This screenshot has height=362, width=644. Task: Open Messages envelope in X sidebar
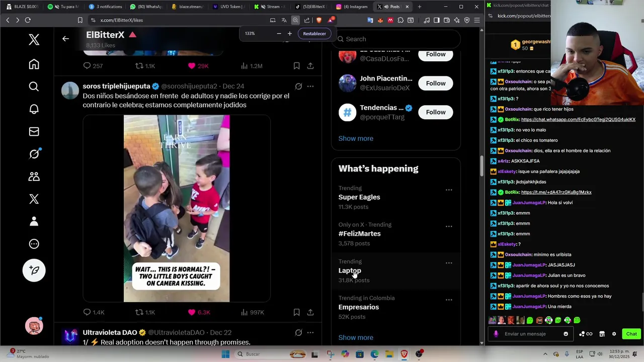(34, 132)
